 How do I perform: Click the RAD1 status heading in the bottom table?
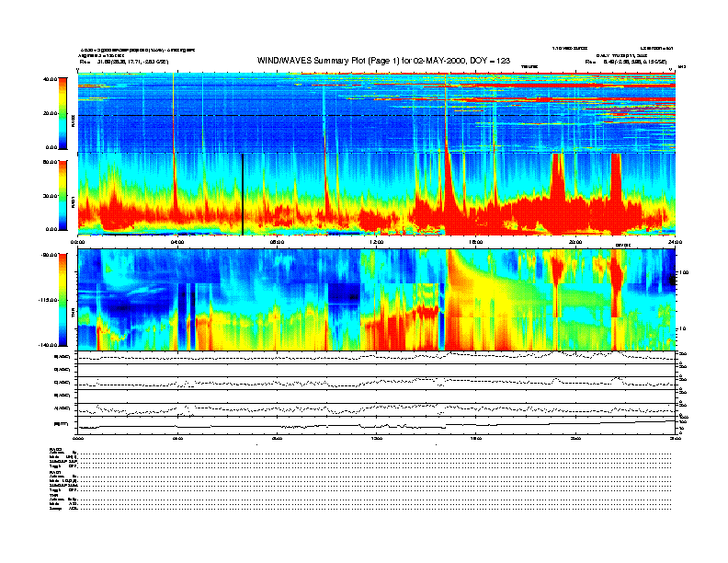[x=56, y=473]
